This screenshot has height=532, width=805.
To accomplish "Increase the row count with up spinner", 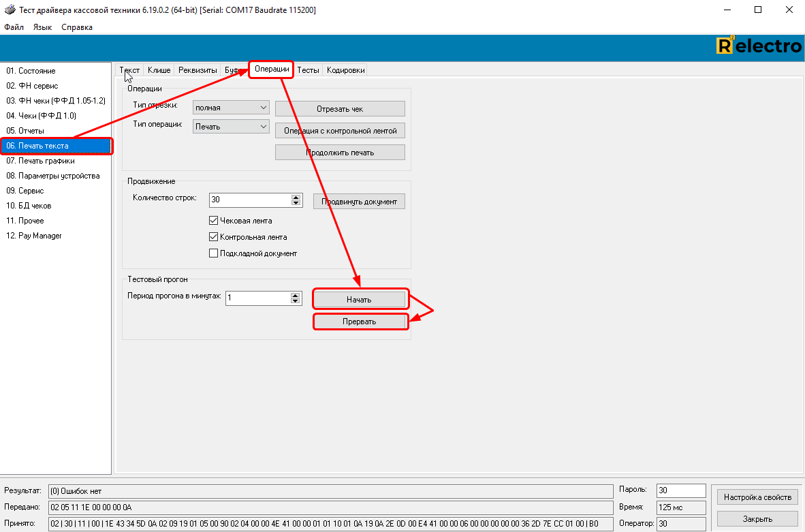I will pyautogui.click(x=296, y=197).
